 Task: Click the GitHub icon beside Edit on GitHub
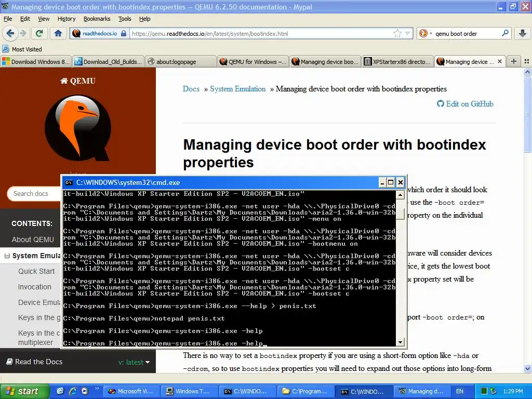point(441,104)
